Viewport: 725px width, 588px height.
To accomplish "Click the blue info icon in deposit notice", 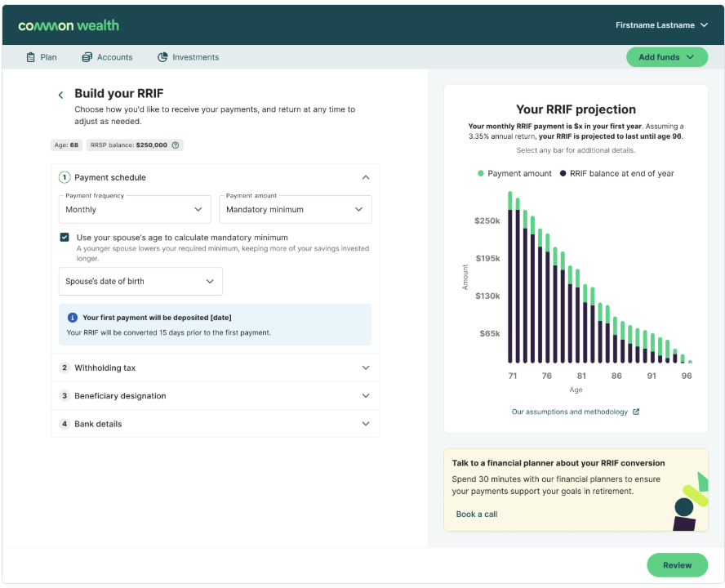I will 73,318.
